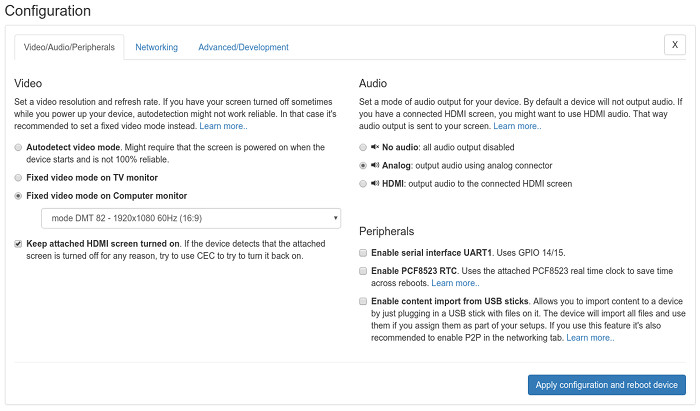Open Learn more link for PCF8523 RTC
This screenshot has width=700, height=411.
(x=455, y=284)
